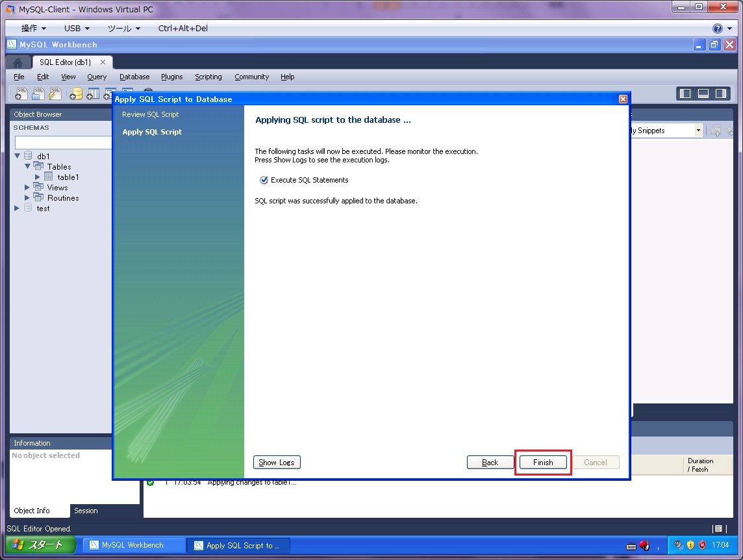Image resolution: width=743 pixels, height=560 pixels.
Task: Select the Apply SQL Script step
Action: tap(152, 132)
